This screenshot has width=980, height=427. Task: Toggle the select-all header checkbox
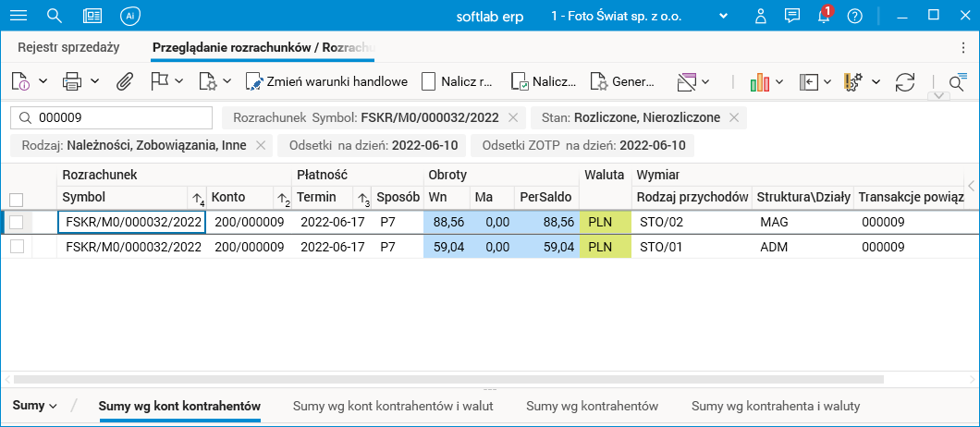pos(17,200)
